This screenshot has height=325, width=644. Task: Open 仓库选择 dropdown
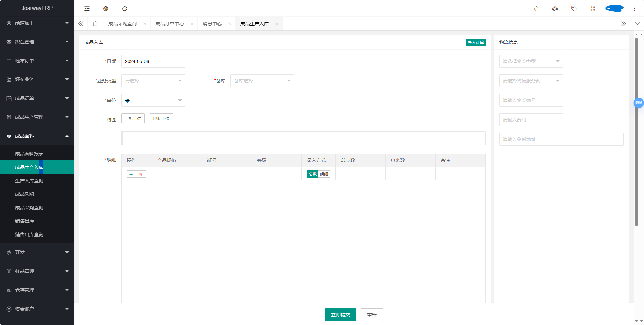tap(262, 81)
